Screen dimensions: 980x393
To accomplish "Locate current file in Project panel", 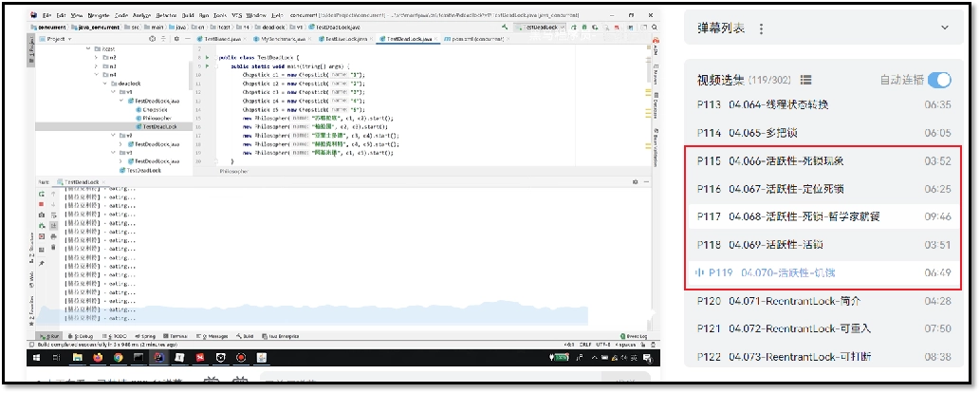I will click(x=153, y=39).
